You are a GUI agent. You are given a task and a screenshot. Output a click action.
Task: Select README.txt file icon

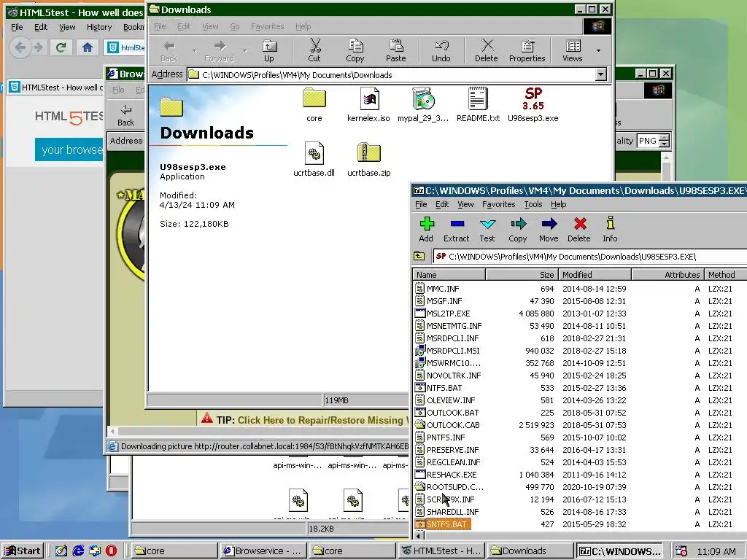click(478, 105)
